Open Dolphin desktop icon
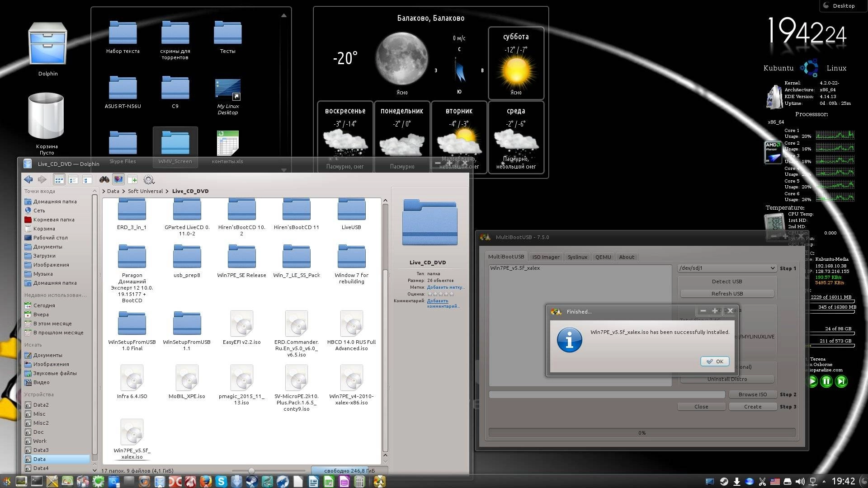Screen dimensions: 868x488 pos(48,49)
